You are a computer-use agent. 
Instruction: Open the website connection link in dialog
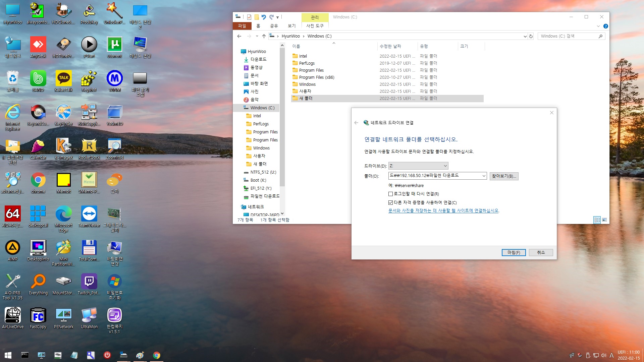[x=444, y=210]
